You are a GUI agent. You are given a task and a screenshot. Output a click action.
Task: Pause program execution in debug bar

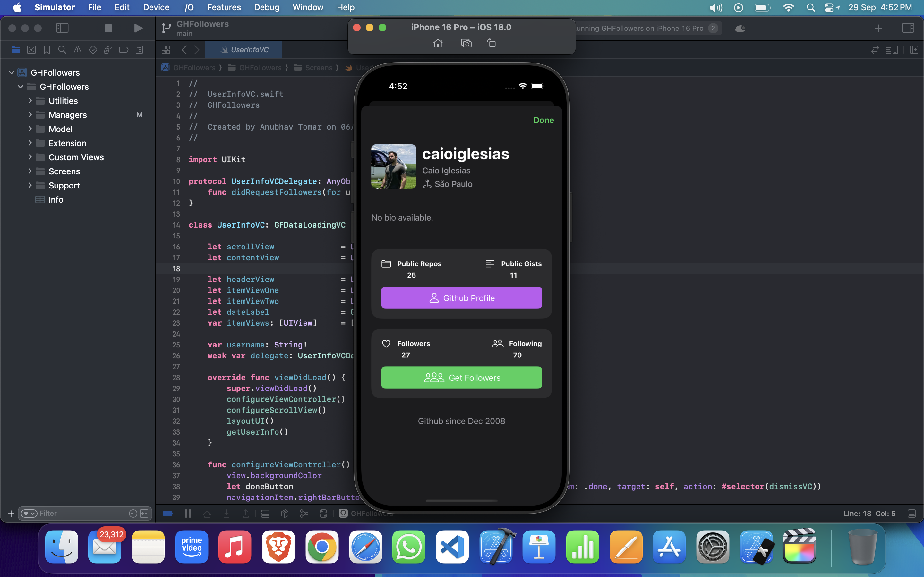(x=188, y=514)
